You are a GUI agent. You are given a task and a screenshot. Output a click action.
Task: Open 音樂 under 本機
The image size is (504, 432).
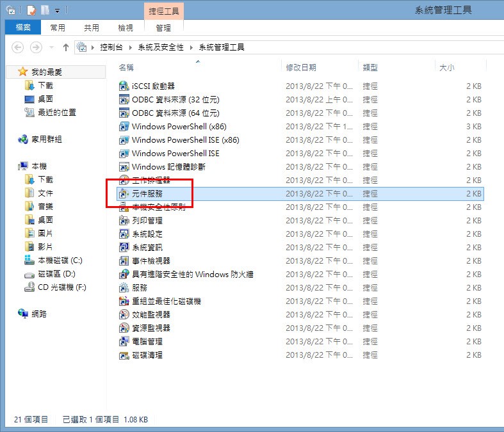[45, 207]
